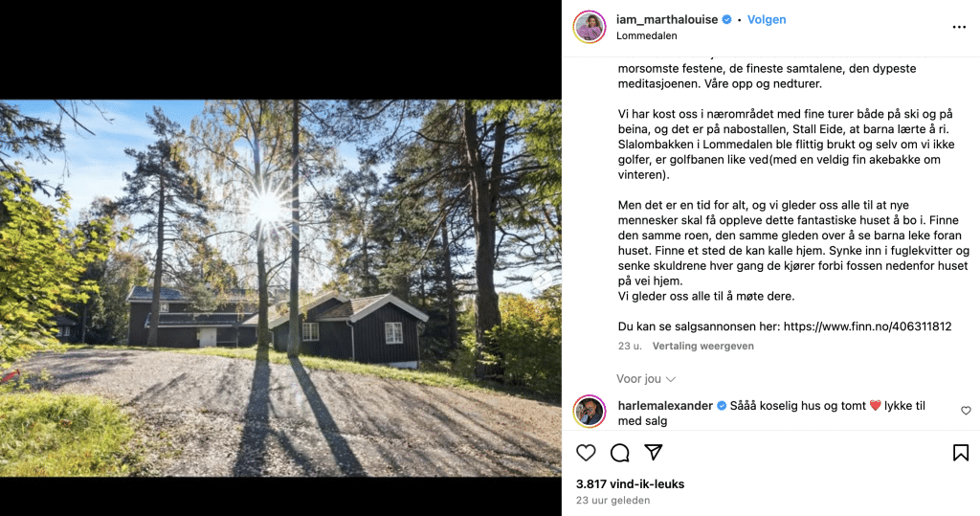980x516 pixels.
Task: Click iam_marthalouise profile picture
Action: pos(590,27)
